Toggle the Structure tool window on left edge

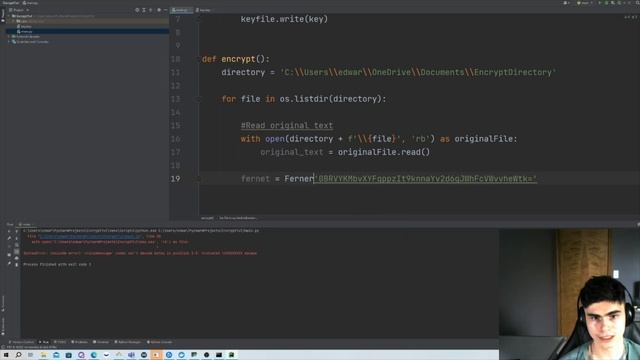(x=2, y=304)
